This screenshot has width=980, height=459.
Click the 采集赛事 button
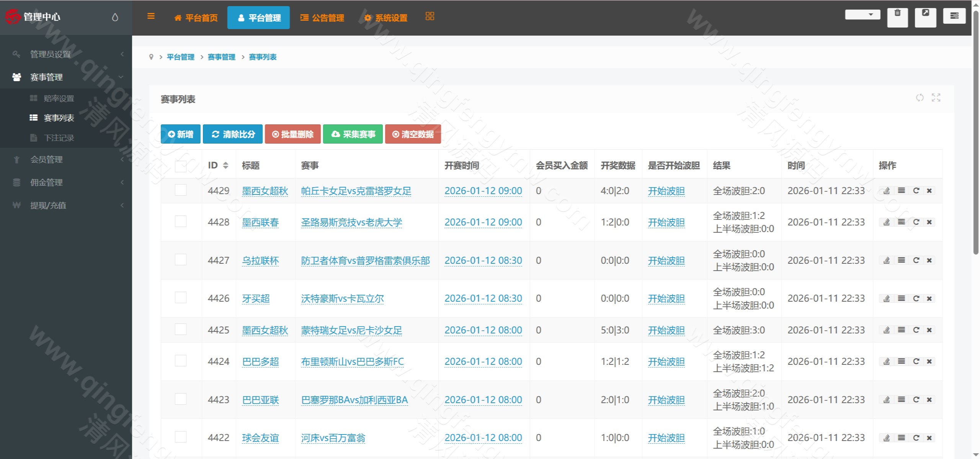point(353,134)
